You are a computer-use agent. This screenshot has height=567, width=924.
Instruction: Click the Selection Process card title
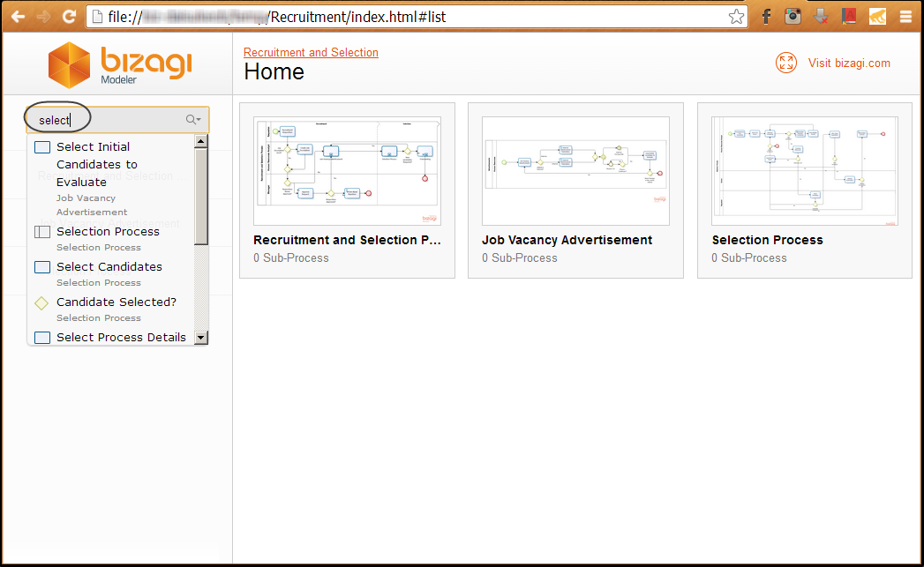click(767, 240)
